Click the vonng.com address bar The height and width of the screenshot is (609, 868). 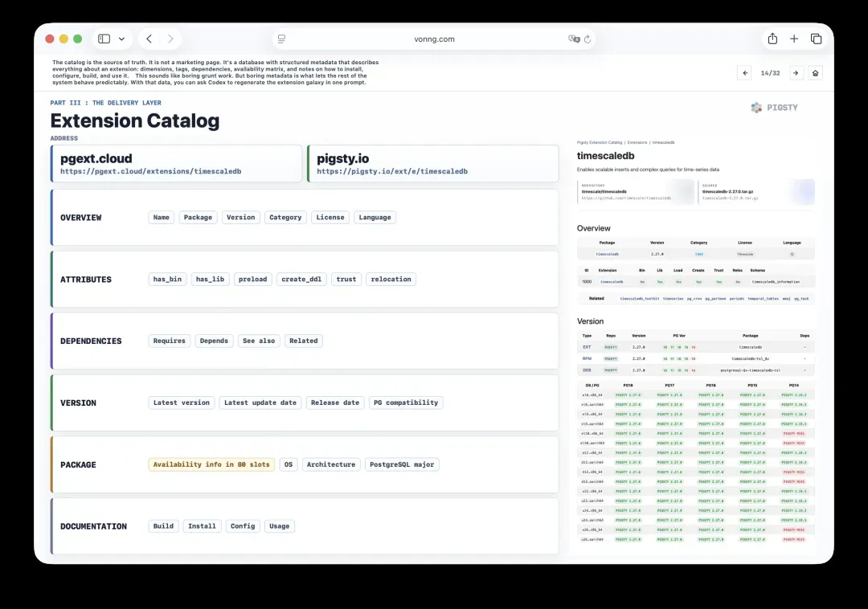434,39
